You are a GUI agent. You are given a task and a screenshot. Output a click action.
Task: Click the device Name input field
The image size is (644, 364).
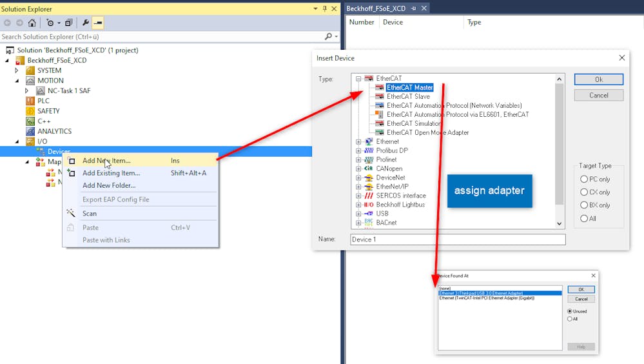point(458,239)
